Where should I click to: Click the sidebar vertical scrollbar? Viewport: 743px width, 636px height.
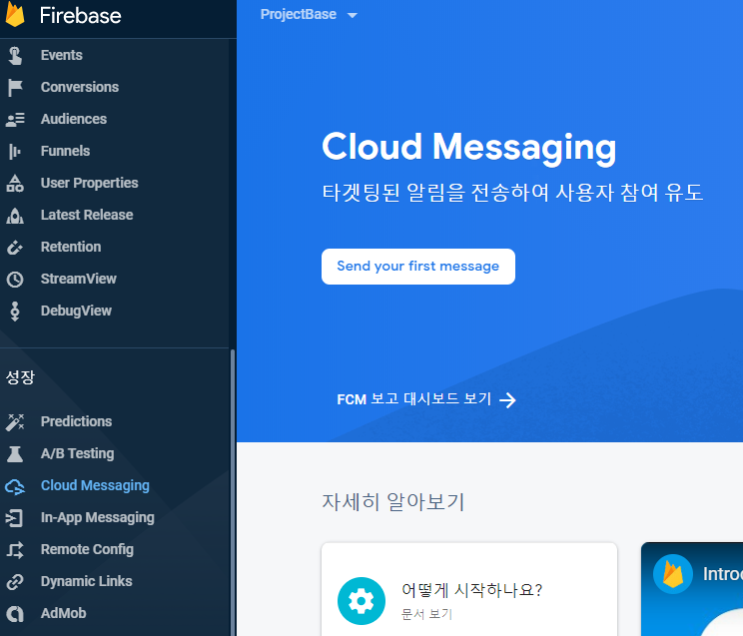point(232,493)
